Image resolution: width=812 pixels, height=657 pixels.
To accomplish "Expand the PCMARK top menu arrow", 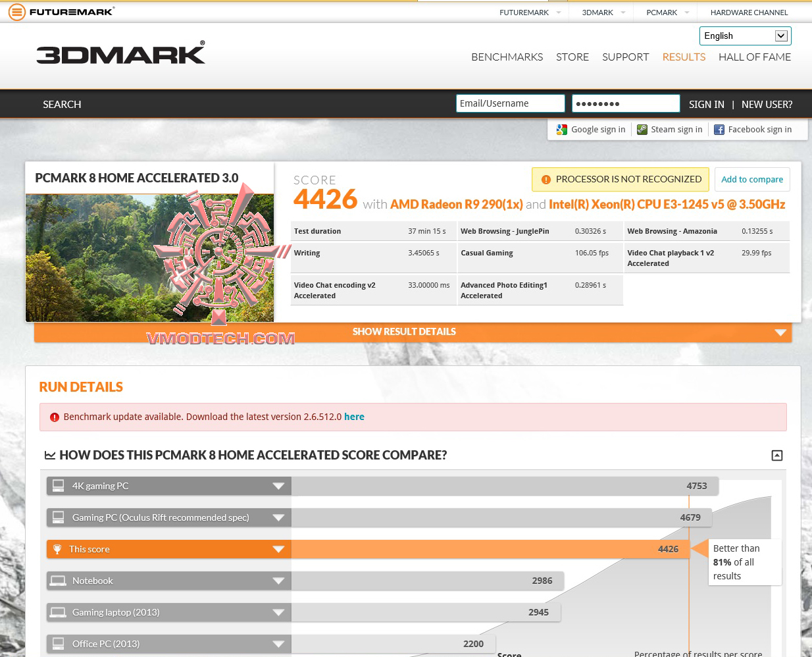I will tap(687, 13).
